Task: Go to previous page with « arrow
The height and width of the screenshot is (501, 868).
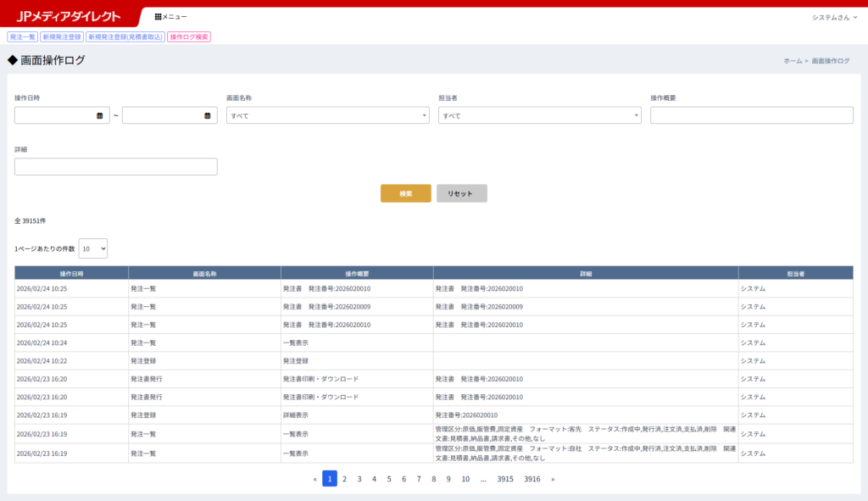Action: coord(315,479)
